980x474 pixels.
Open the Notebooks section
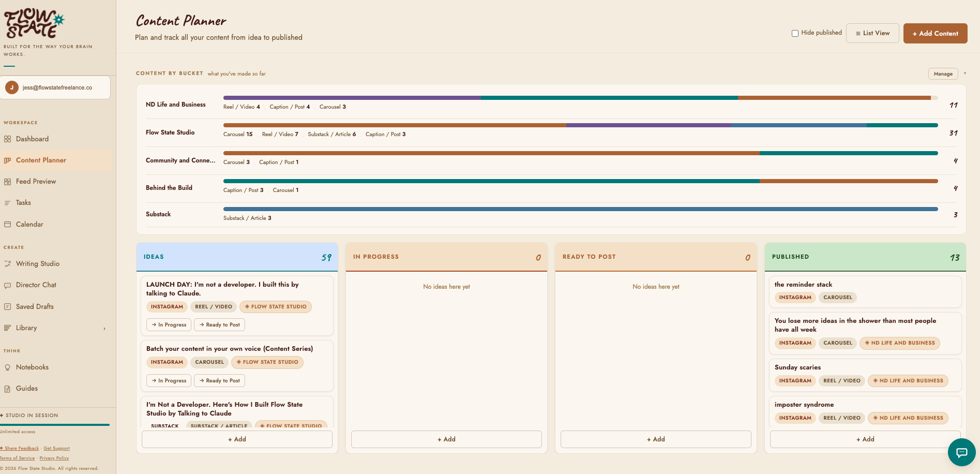tap(56, 367)
